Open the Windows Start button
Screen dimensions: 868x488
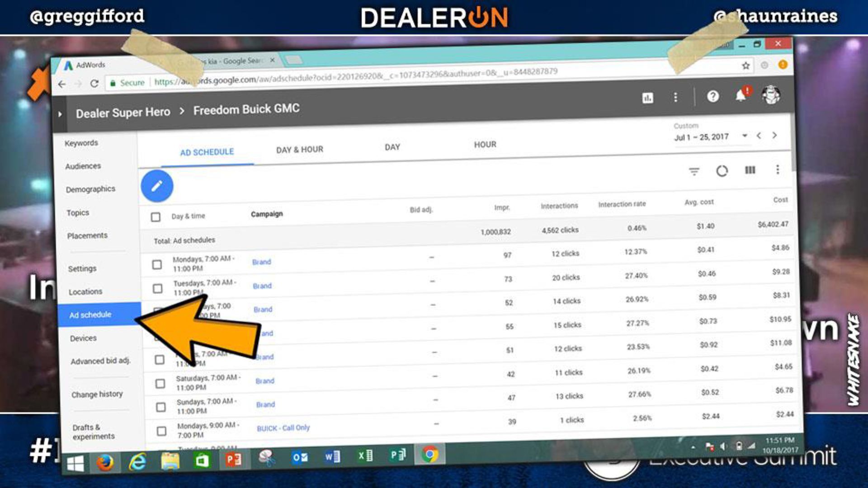(75, 464)
